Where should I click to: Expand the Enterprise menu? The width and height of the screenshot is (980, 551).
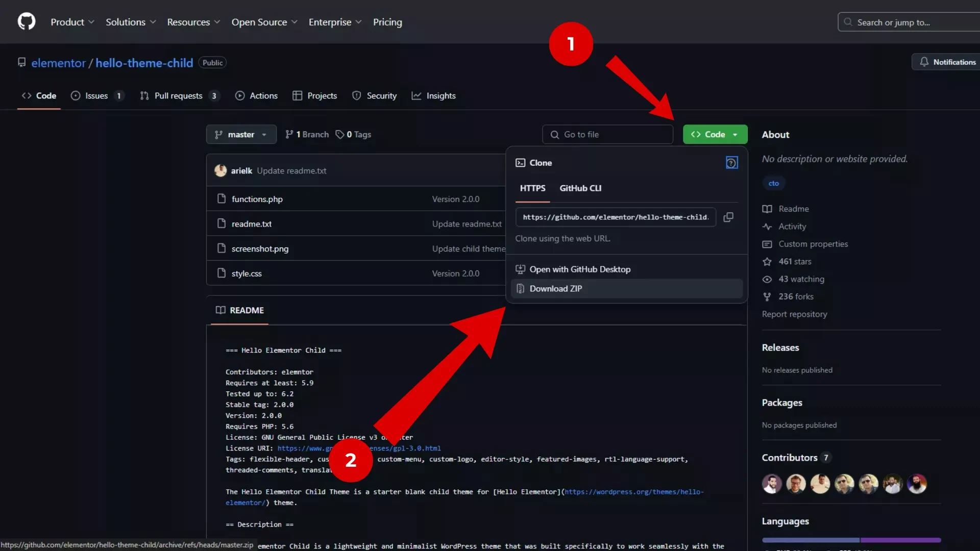click(335, 22)
